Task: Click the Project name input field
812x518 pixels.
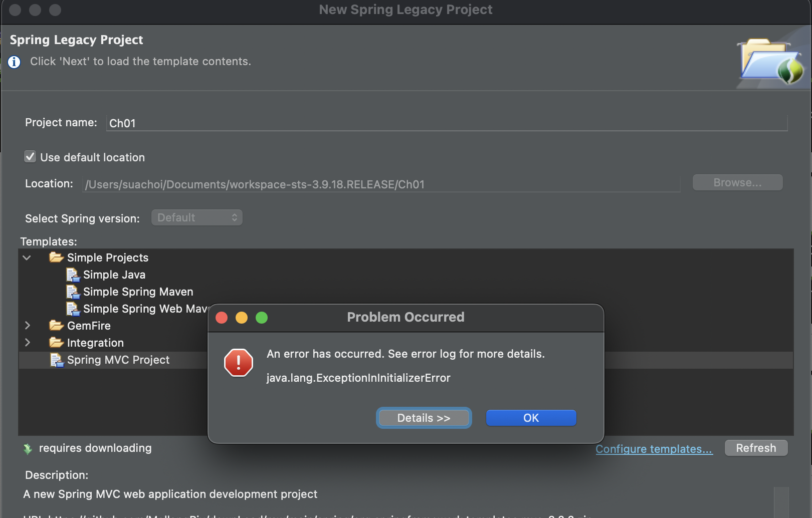Action: point(447,123)
